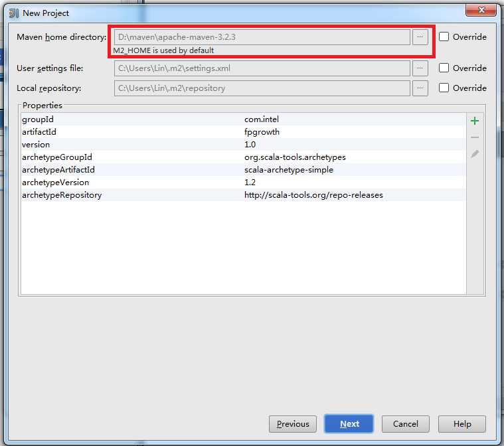504x446 pixels.
Task: Select the version property row
Action: tap(243, 144)
